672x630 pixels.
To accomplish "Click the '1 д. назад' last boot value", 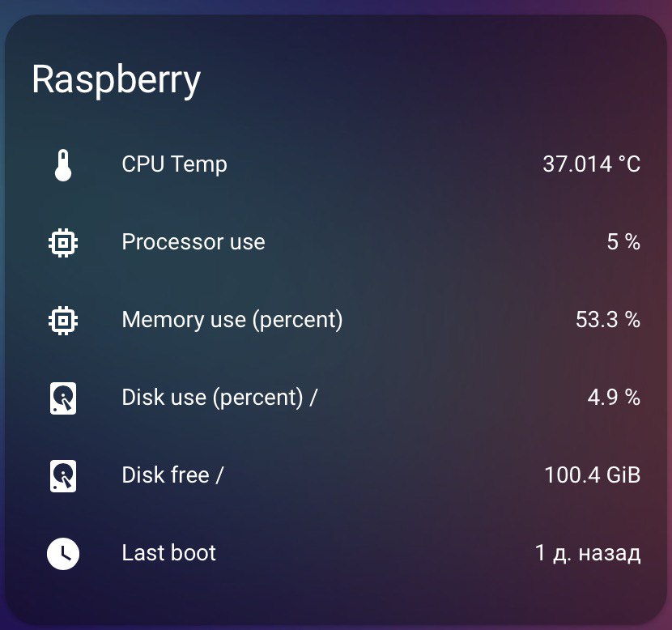I will (588, 553).
